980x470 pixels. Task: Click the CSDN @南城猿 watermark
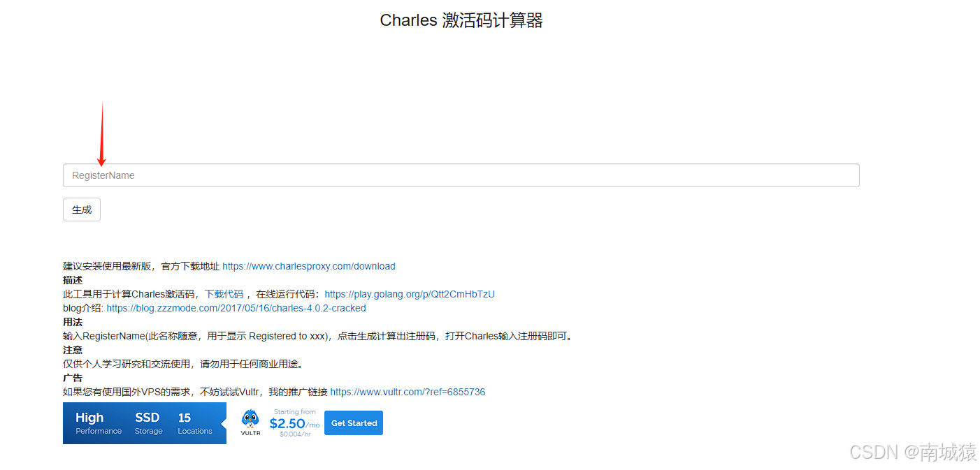pyautogui.click(x=913, y=452)
